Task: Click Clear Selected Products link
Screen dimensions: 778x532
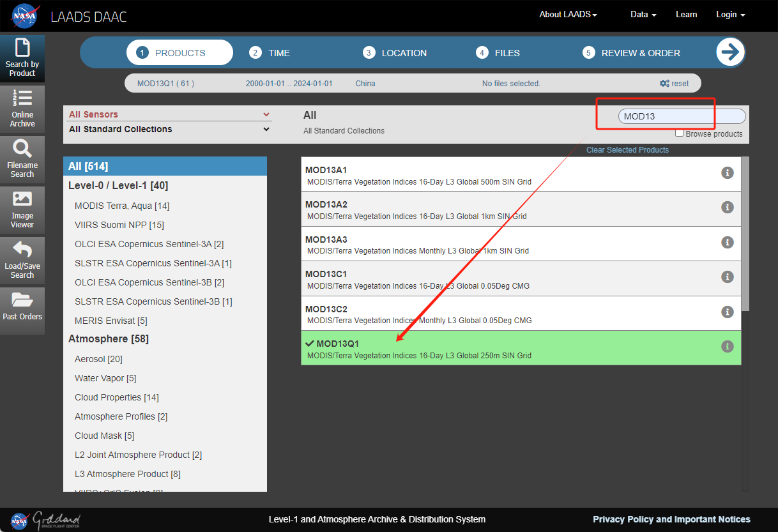Action: click(x=627, y=150)
